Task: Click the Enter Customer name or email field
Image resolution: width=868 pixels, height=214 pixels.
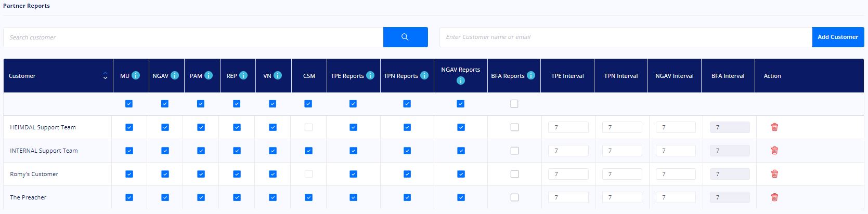Action: pos(626,37)
